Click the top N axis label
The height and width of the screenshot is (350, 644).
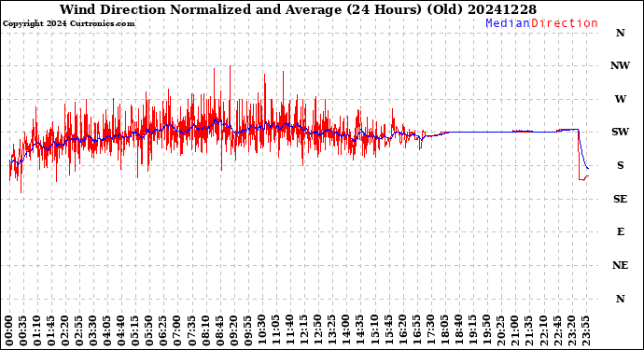[620, 33]
